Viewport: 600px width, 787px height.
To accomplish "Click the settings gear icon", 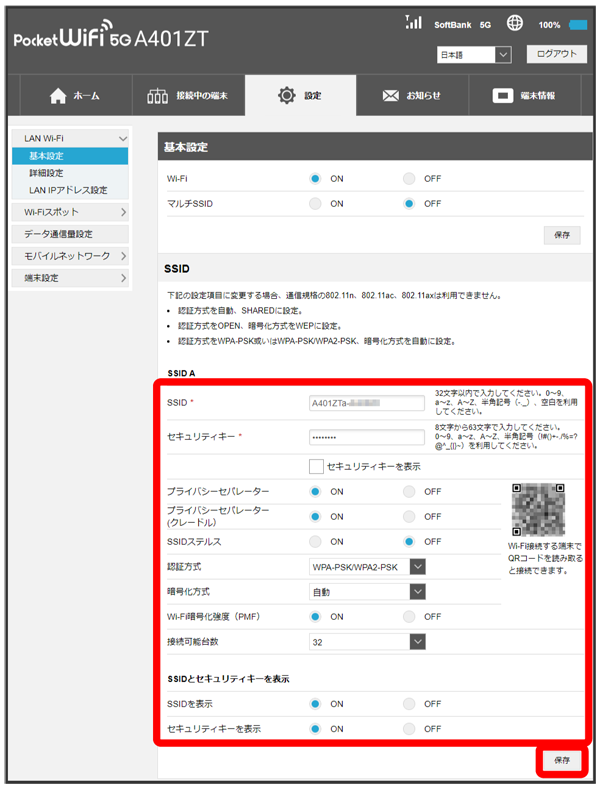I will click(x=286, y=96).
